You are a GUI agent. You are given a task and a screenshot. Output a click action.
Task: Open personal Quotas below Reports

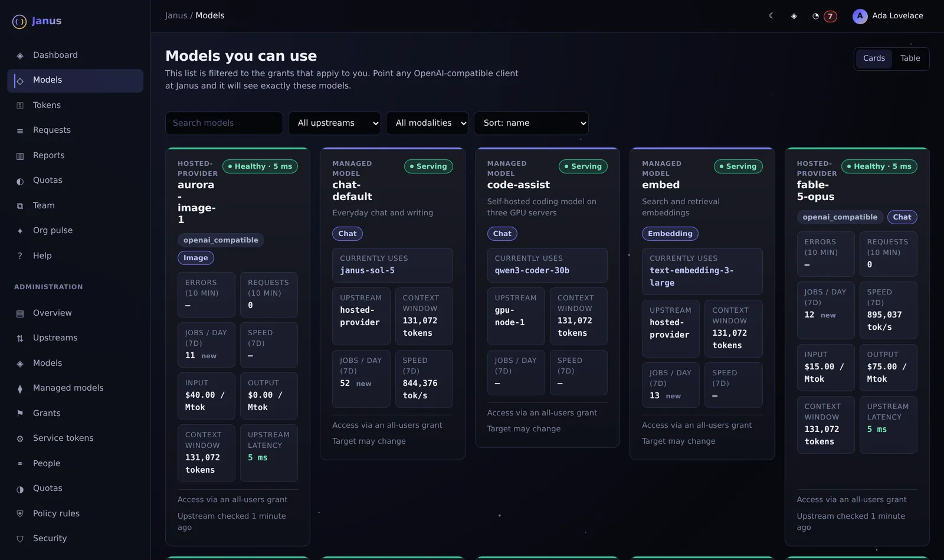pos(75,180)
